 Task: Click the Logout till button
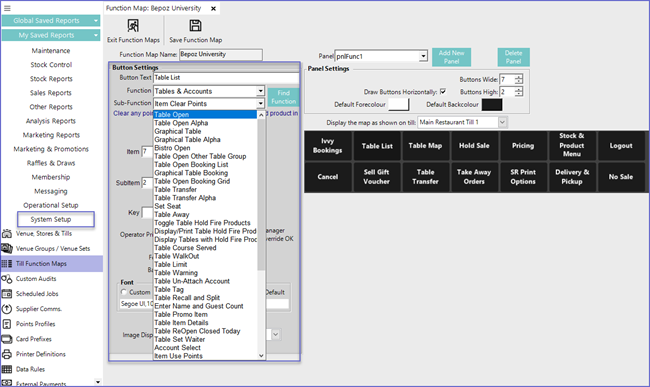[x=621, y=146]
